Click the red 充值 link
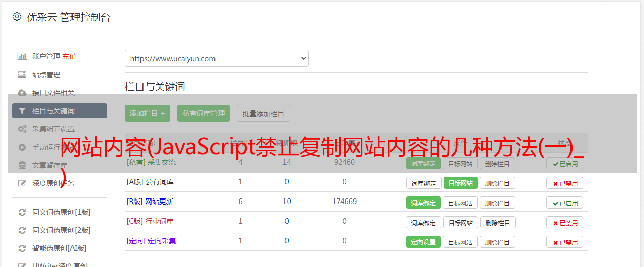 click(x=69, y=56)
